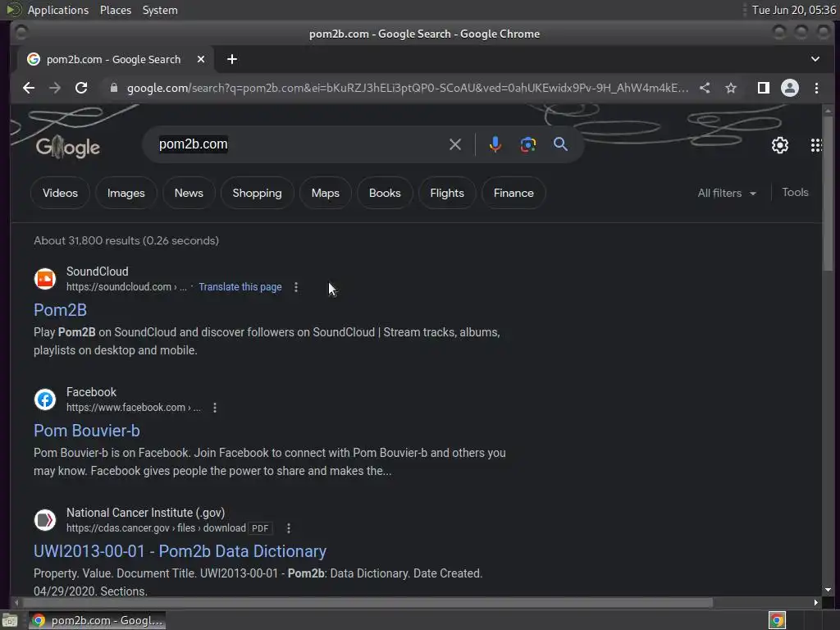Open the Applications menu
Viewport: 840px width, 630px height.
pos(58,10)
